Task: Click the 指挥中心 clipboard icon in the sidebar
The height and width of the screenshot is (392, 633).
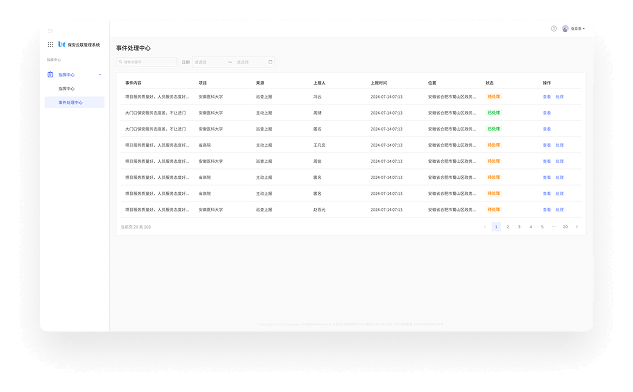Action: point(50,74)
